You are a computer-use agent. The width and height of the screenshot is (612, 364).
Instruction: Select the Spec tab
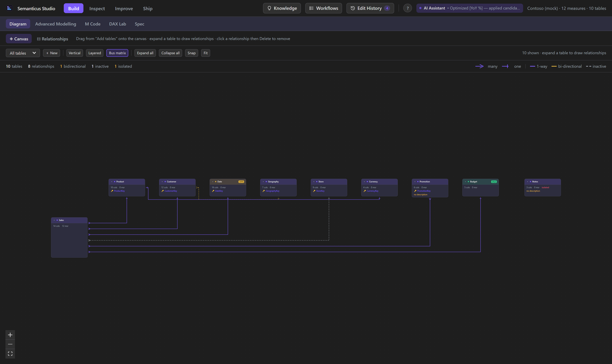coord(140,24)
